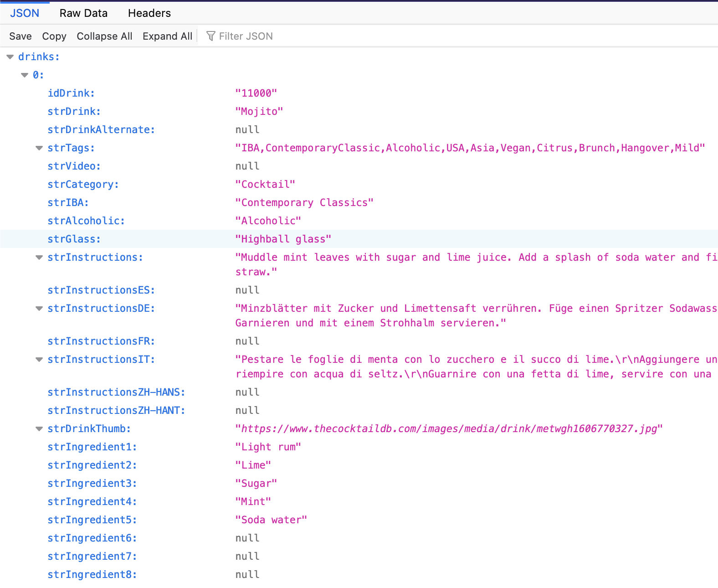Select the "Mint" value
This screenshot has height=588, width=718.
[x=253, y=501]
